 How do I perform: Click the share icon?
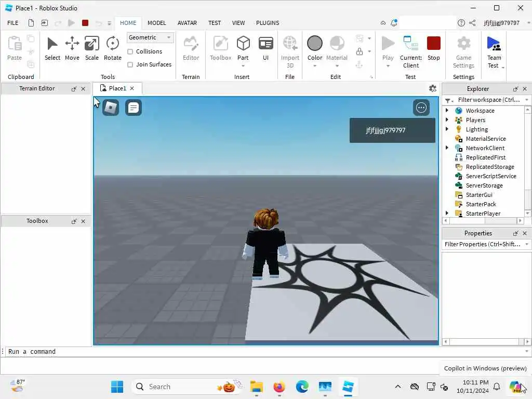click(472, 23)
